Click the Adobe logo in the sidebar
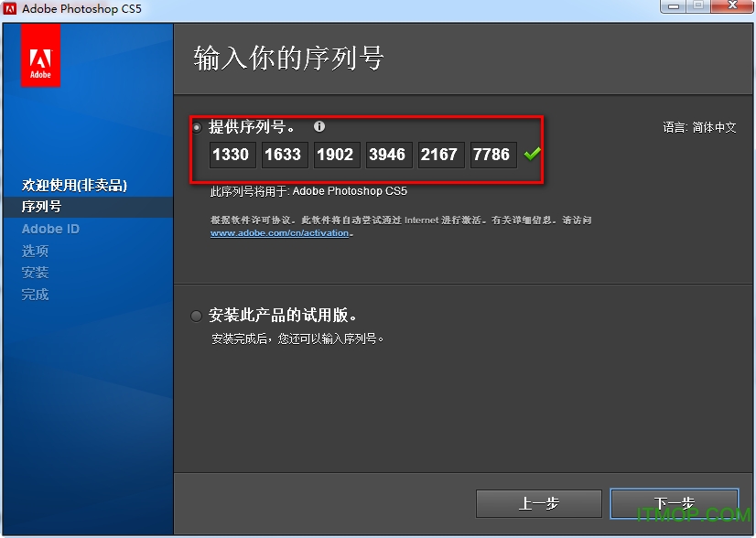756x538 pixels. [40, 55]
